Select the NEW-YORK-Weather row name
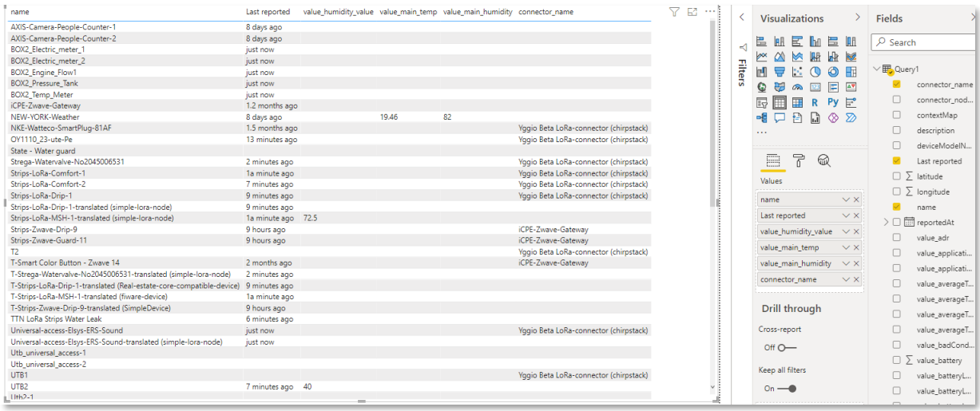The height and width of the screenshot is (411, 980). tap(45, 117)
